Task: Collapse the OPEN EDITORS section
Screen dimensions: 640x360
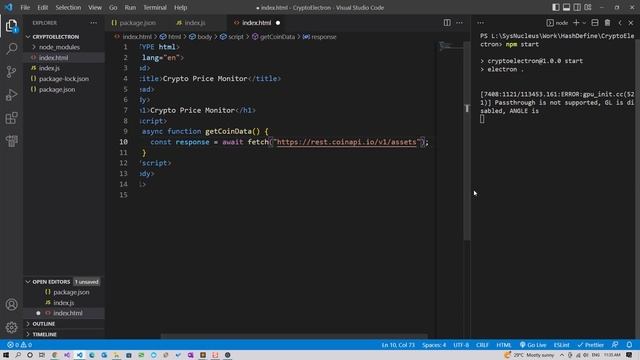Action: click(x=51, y=282)
